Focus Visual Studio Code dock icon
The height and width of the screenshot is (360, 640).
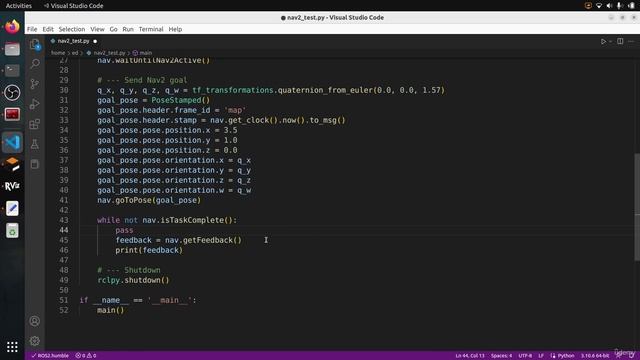(12, 142)
